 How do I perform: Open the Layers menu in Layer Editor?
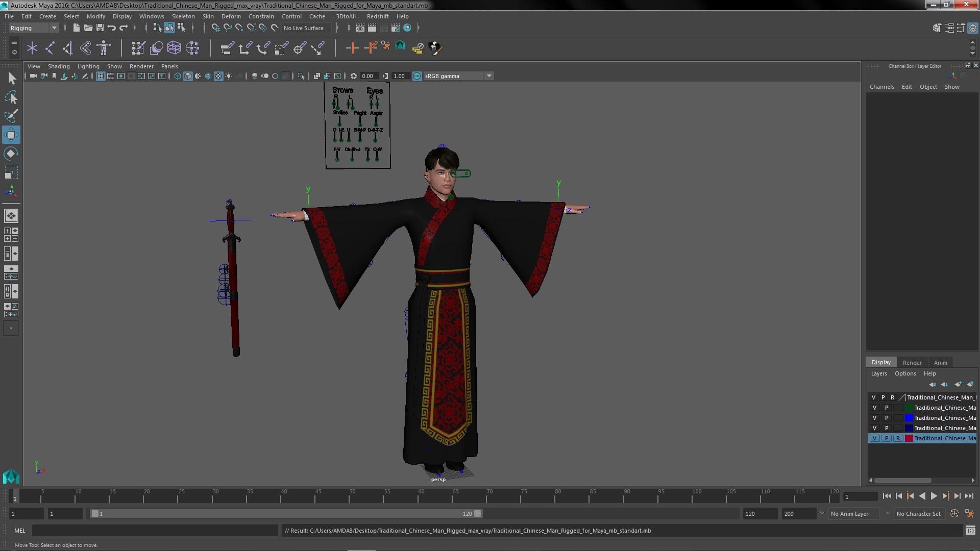[x=878, y=373]
